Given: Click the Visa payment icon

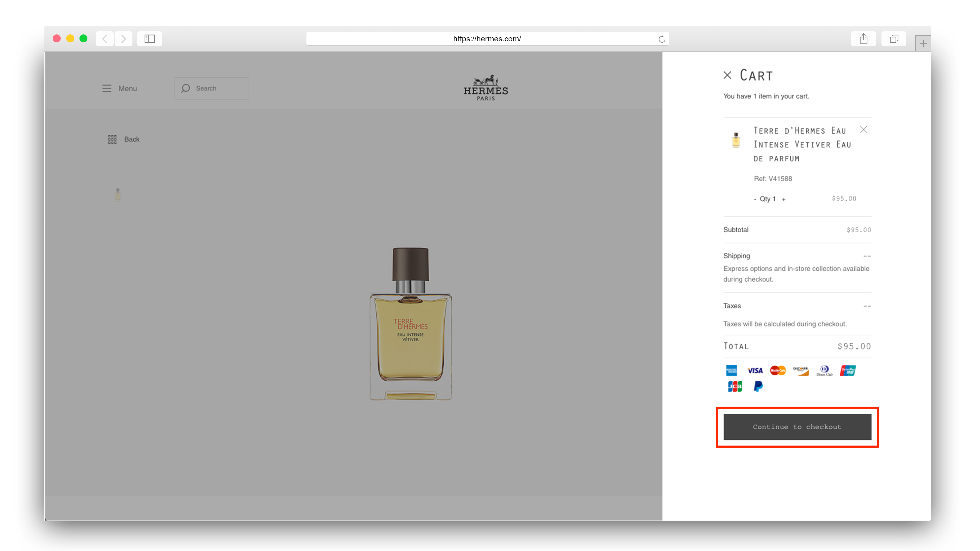Looking at the screenshot, I should 755,371.
